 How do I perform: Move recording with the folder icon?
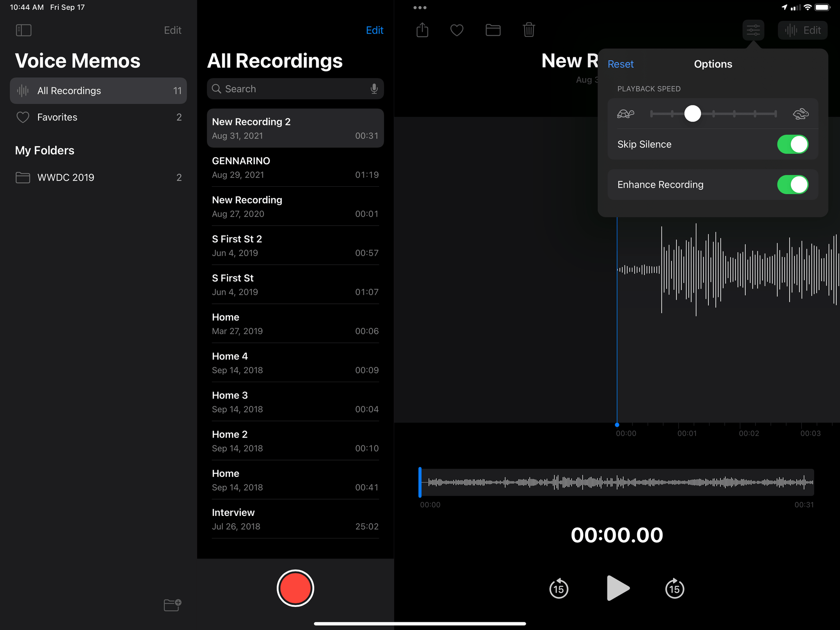[493, 30]
